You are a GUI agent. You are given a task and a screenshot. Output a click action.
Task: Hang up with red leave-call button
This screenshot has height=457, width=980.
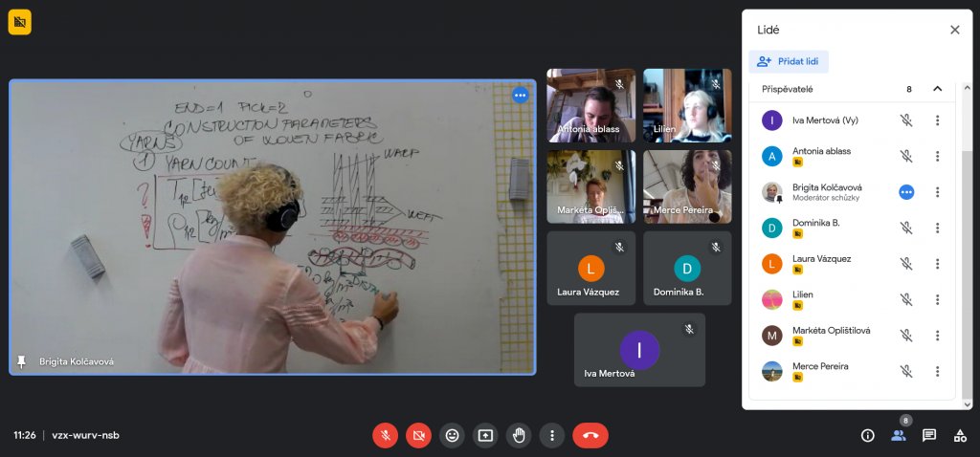pos(590,435)
